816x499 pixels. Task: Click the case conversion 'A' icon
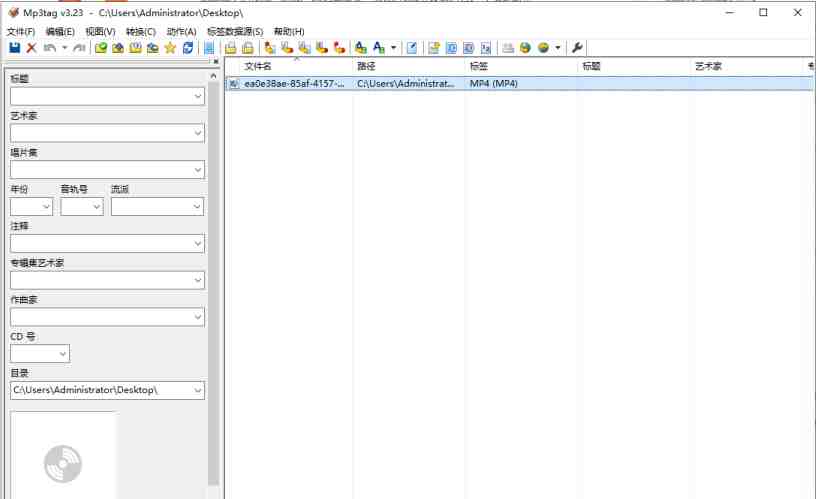click(378, 48)
